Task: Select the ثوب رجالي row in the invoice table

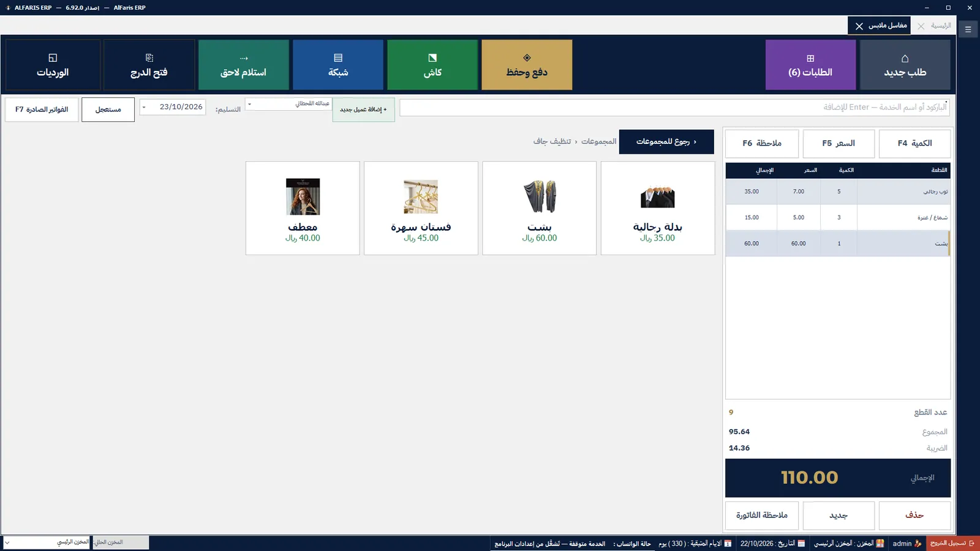Action: 838,192
